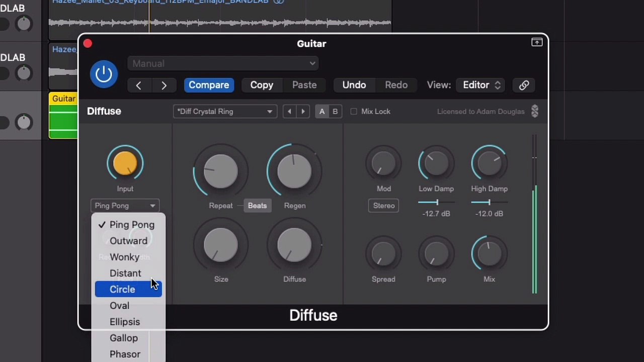Screen dimensions: 644x362
Task: Choose Circle in the mode list
Action: [128, 289]
